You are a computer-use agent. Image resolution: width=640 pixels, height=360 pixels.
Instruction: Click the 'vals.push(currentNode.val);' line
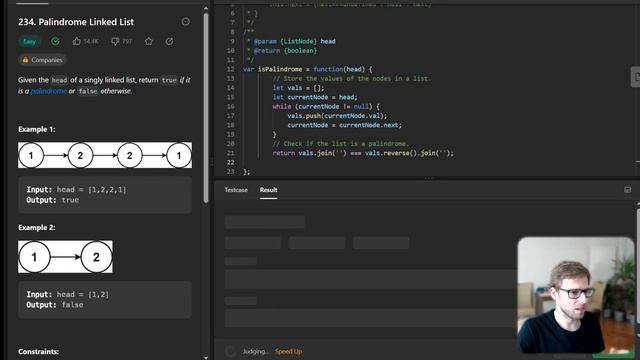(x=337, y=116)
